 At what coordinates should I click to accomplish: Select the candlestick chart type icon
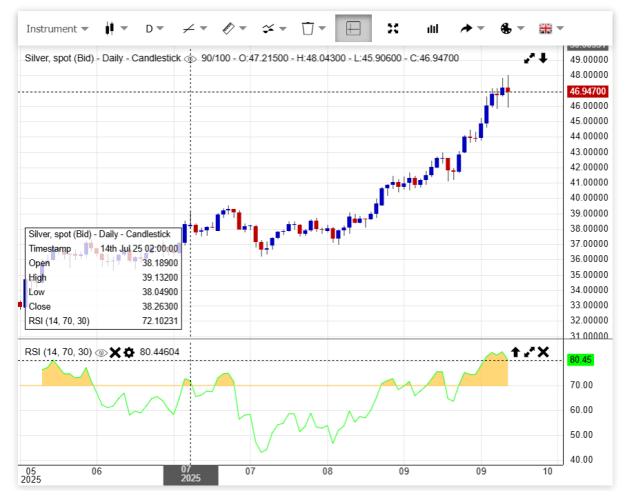click(x=110, y=28)
